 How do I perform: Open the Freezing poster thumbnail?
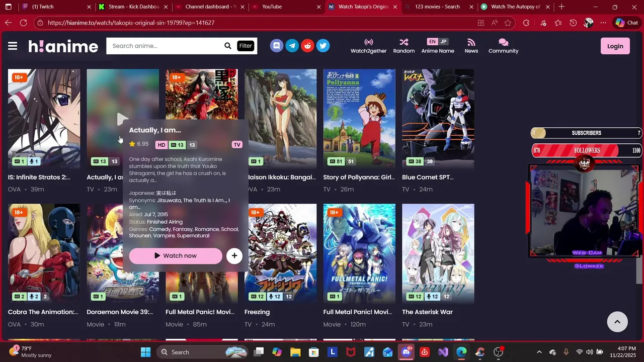[x=280, y=253]
